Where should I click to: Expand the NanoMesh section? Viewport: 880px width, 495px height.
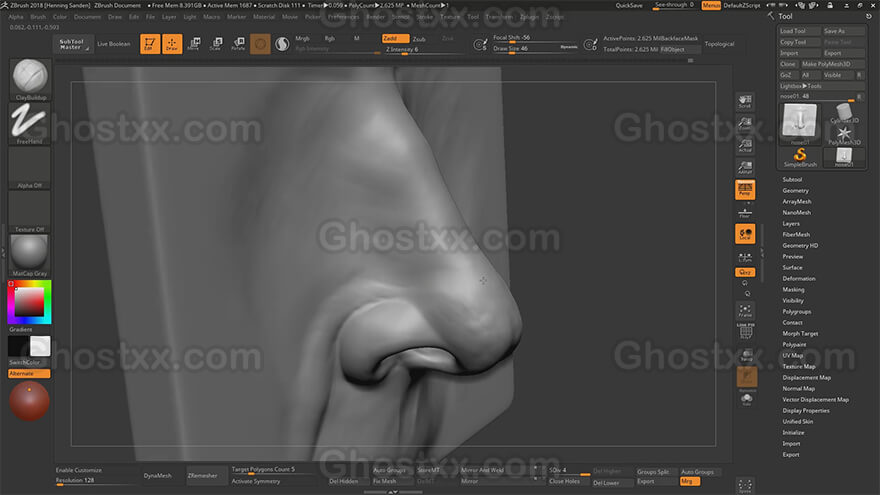[x=796, y=213]
